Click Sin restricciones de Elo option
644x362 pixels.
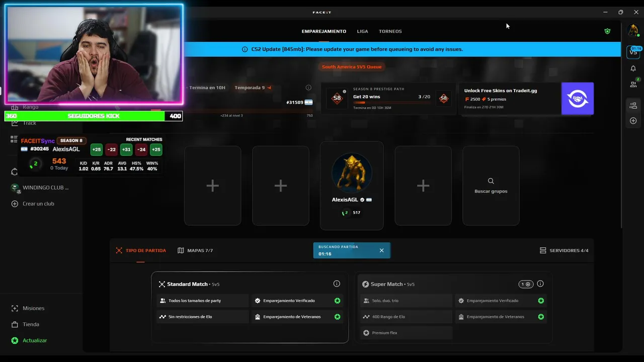202,317
